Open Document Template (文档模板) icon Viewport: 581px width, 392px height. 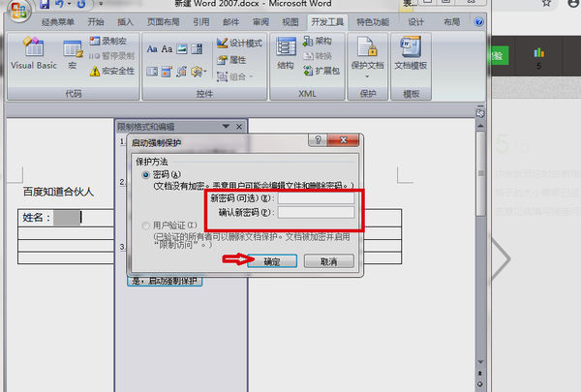tap(411, 46)
